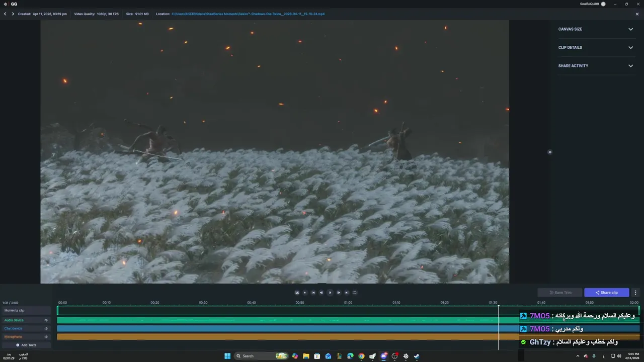Expand the Share Activity section

tap(596, 66)
